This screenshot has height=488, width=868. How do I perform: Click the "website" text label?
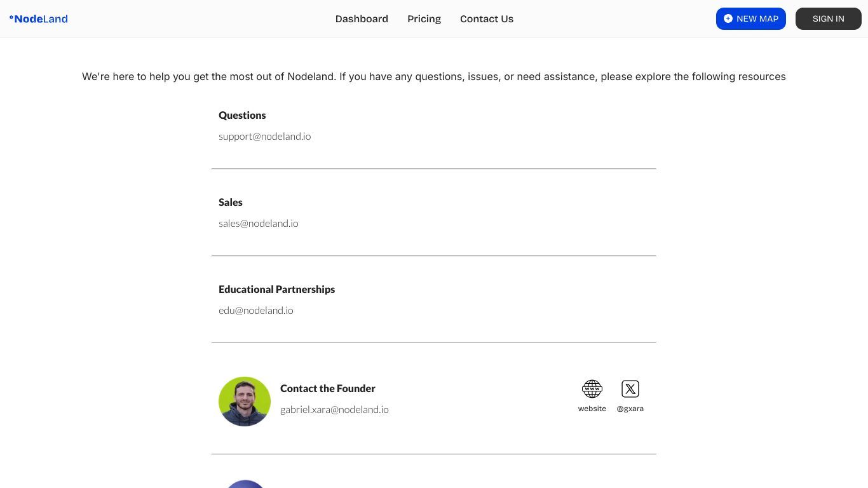tap(592, 409)
